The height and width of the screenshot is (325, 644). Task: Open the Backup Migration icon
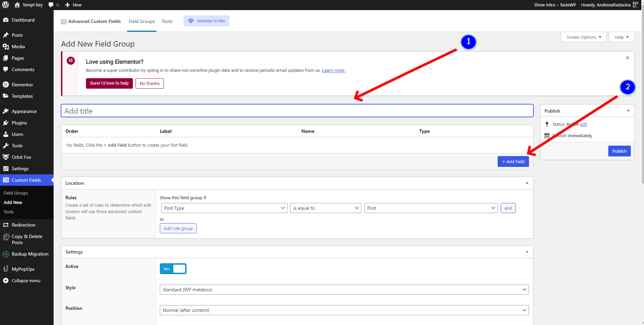[6, 254]
